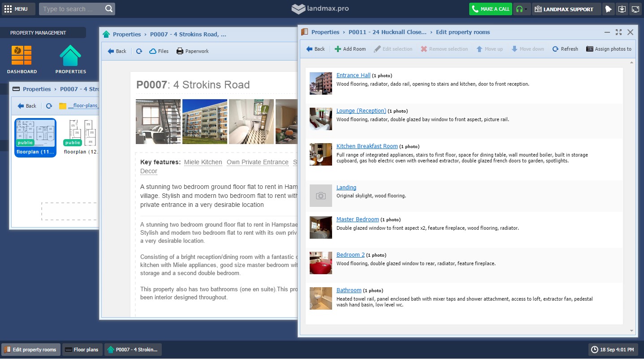
Task: Click Assign photos to camera button
Action: pos(609,49)
